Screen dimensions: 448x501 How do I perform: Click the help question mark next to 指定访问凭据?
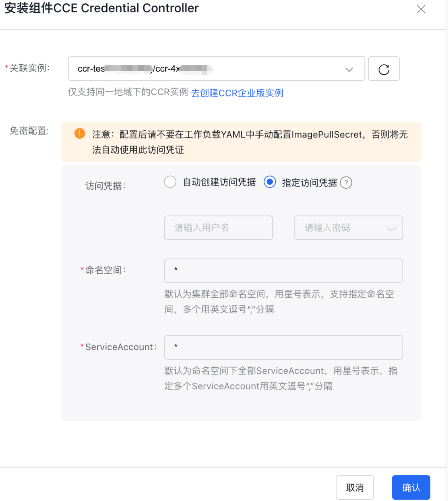click(x=346, y=183)
